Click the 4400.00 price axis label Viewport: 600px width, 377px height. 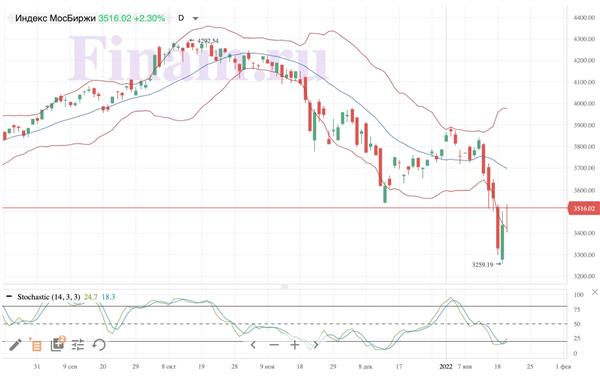[x=584, y=18]
